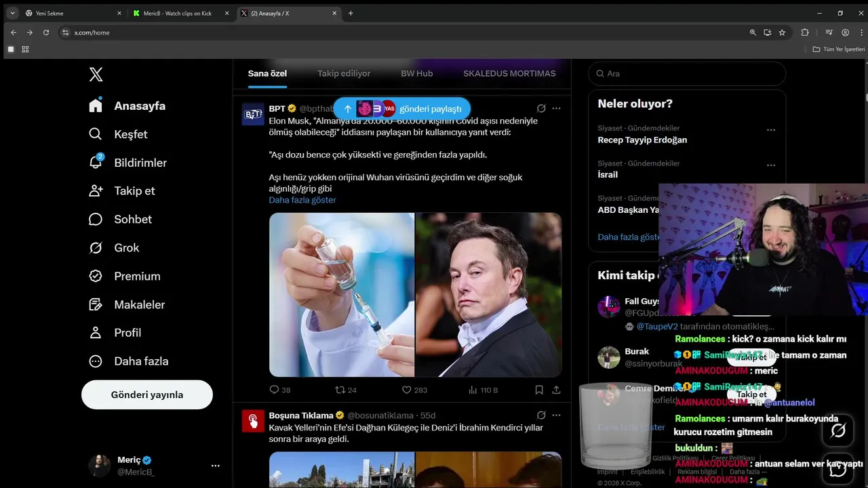The image size is (868, 488).
Task: Like the BPT post (283)
Action: tap(414, 390)
